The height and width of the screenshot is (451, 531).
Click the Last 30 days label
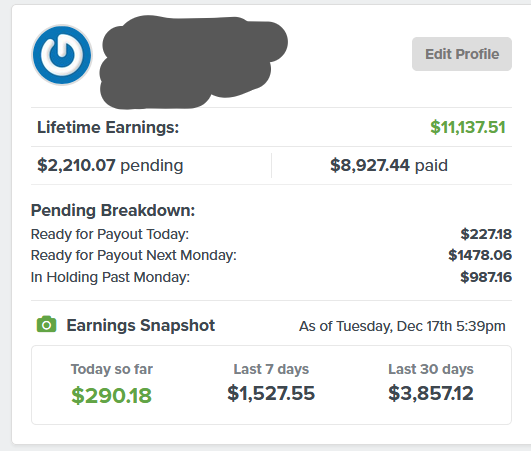pyautogui.click(x=431, y=369)
